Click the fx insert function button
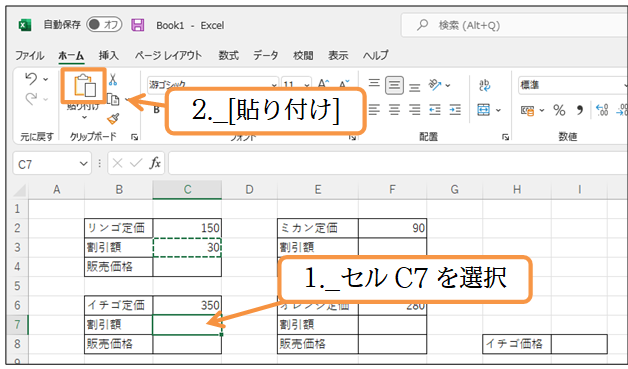Screen dimensions: 628x369 click(155, 163)
